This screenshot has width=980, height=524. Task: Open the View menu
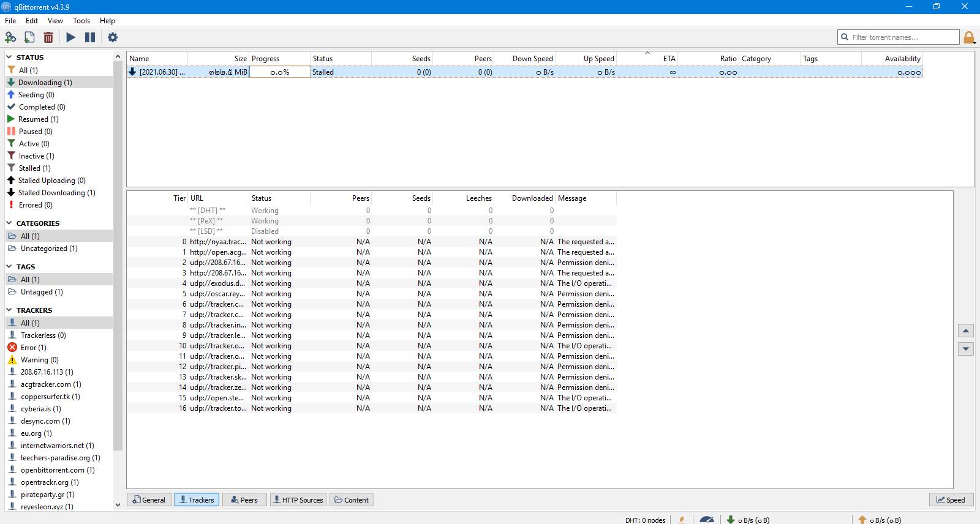(55, 21)
